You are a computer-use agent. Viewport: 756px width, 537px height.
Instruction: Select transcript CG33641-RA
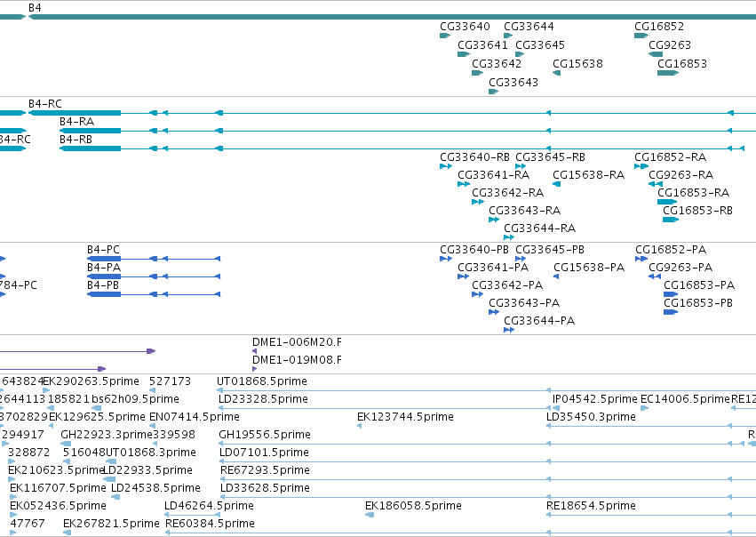pyautogui.click(x=493, y=174)
